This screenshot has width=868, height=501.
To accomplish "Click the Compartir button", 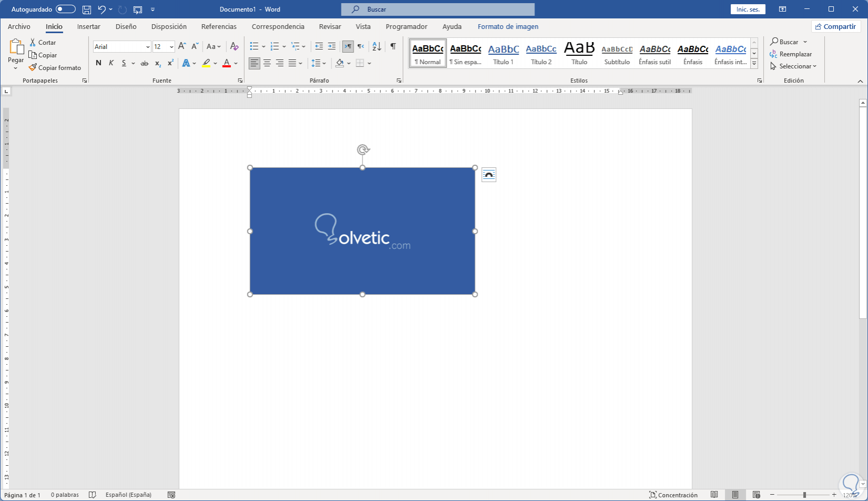I will tap(835, 26).
